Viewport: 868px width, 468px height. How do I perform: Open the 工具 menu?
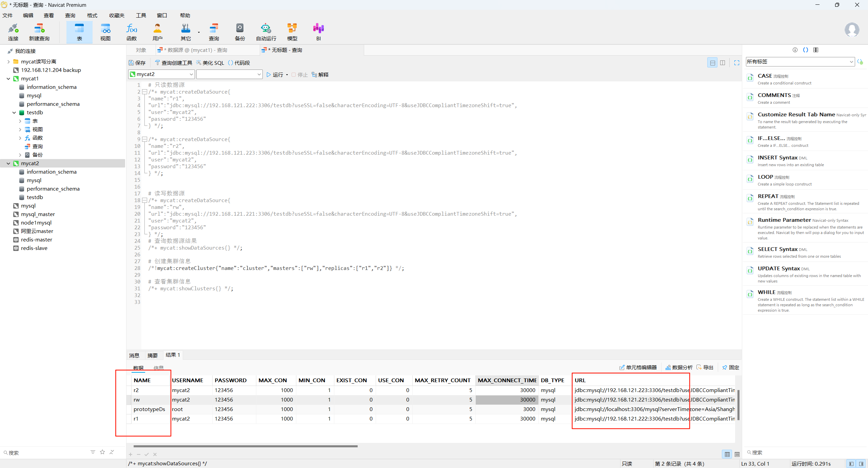141,16
